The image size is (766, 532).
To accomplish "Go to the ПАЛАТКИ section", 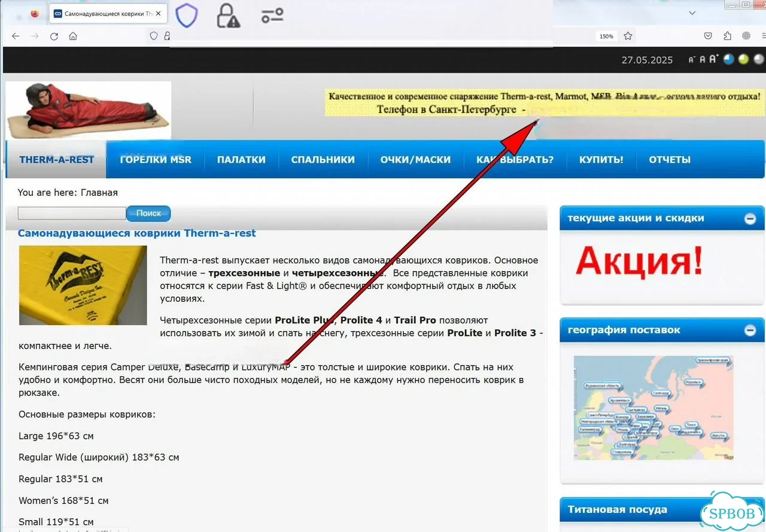I will click(241, 160).
